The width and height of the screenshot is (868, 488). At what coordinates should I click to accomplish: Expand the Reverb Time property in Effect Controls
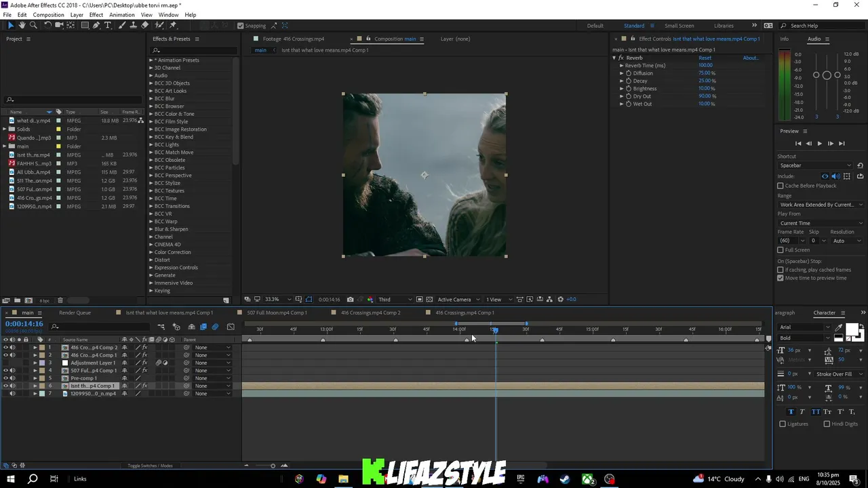(621, 66)
